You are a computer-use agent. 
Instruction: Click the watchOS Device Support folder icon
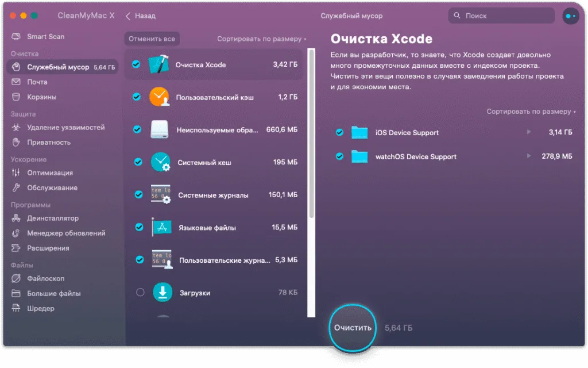click(359, 156)
